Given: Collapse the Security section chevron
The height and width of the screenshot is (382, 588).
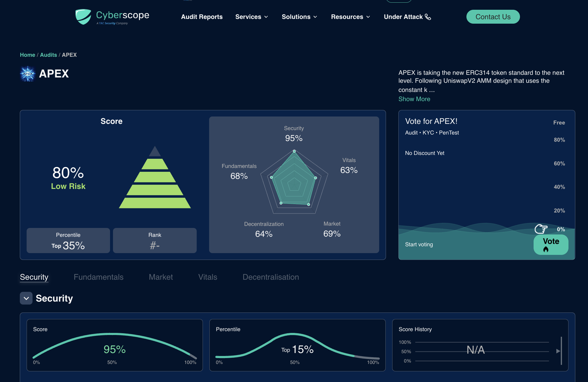Looking at the screenshot, I should pyautogui.click(x=26, y=298).
